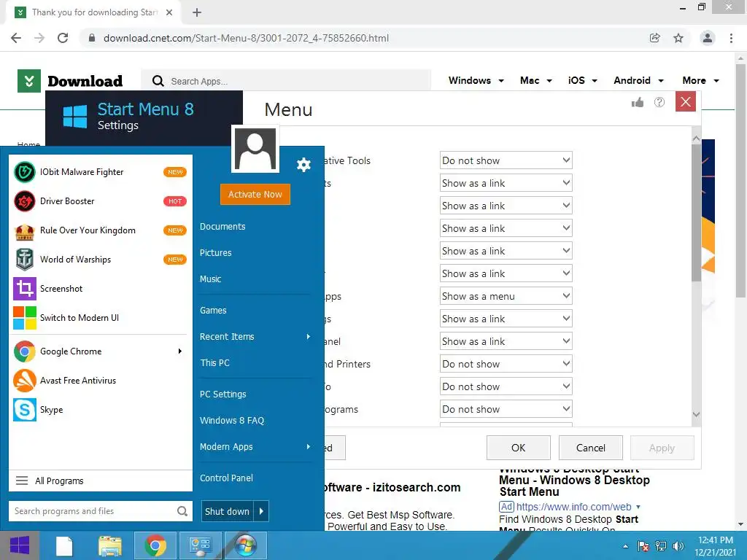Image resolution: width=747 pixels, height=560 pixels.
Task: Open the blank document taskbar icon
Action: click(64, 546)
